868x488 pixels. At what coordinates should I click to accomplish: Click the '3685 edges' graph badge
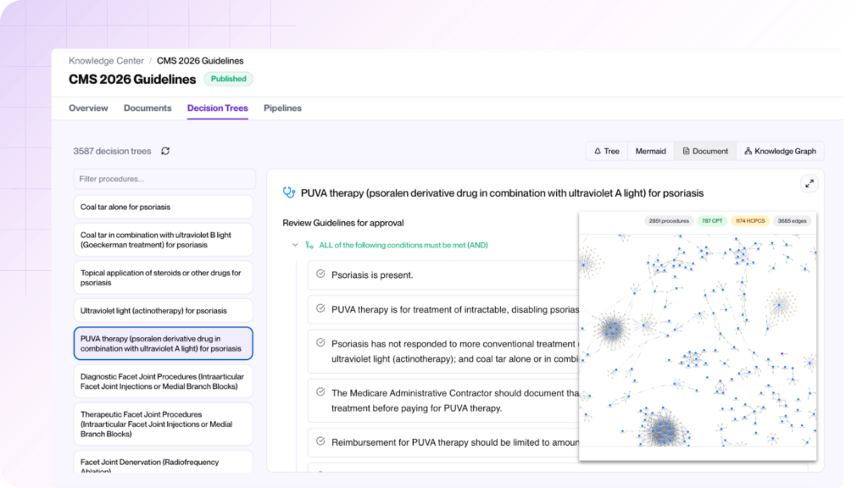(792, 221)
